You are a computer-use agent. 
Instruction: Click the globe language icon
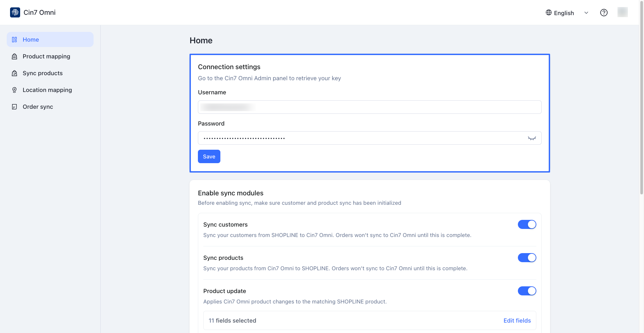[x=549, y=12]
